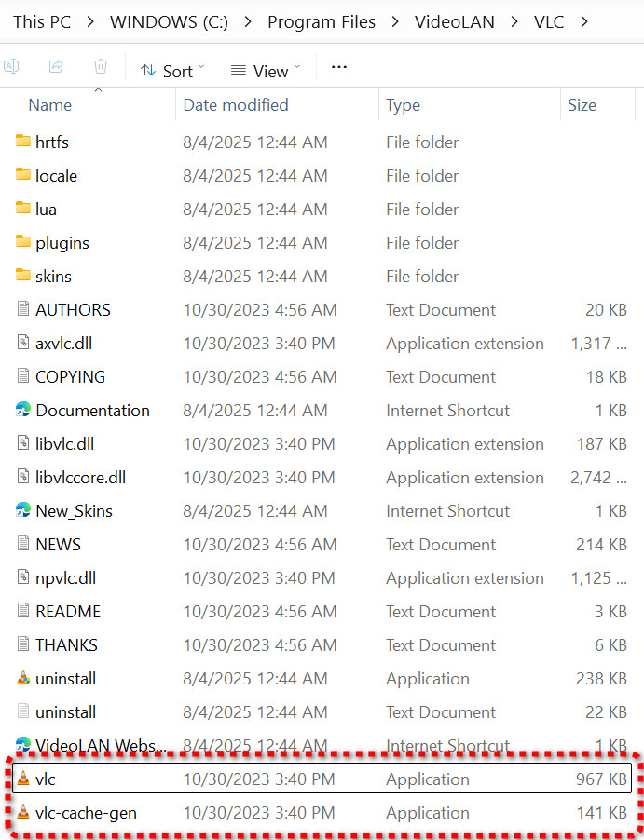The width and height of the screenshot is (644, 840).
Task: Select the axvlc.dll file name
Action: [x=63, y=343]
